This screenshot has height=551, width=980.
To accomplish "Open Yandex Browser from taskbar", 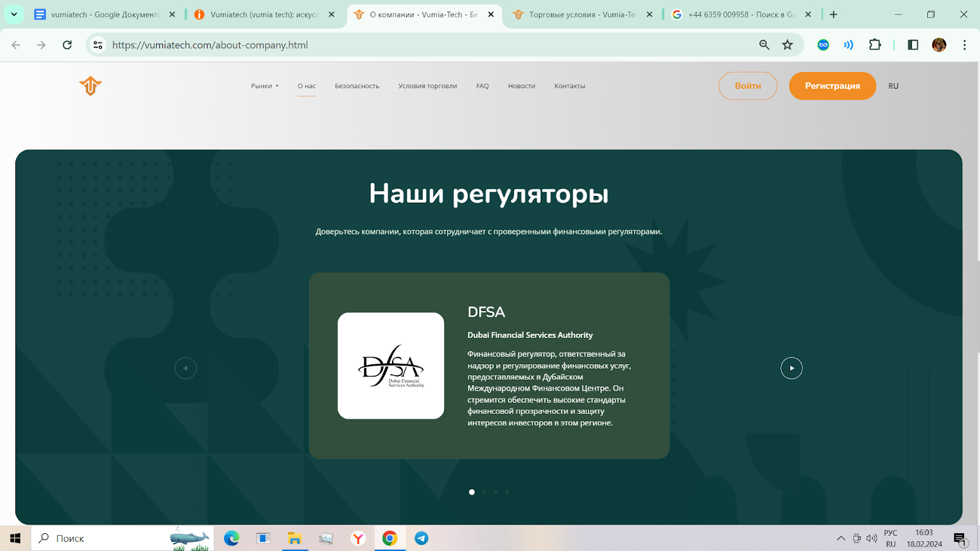I will (x=358, y=538).
